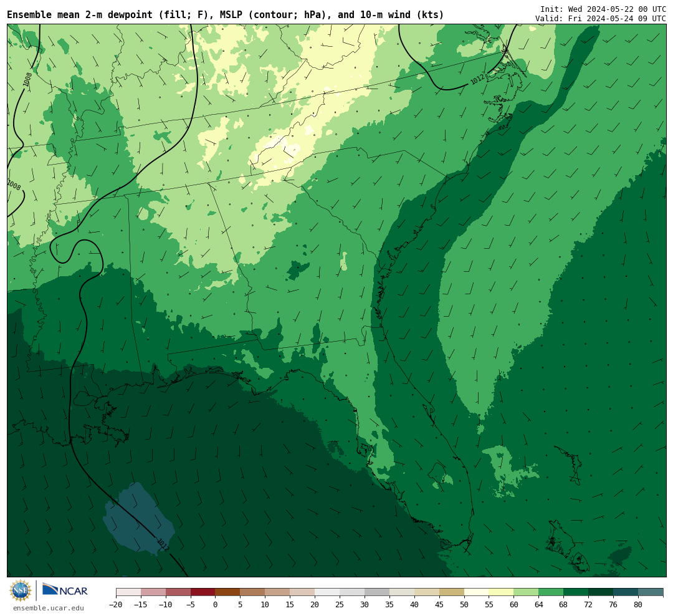Pick the 10 to 15 tan colorbar segment
673x616 pixels.
point(278,592)
